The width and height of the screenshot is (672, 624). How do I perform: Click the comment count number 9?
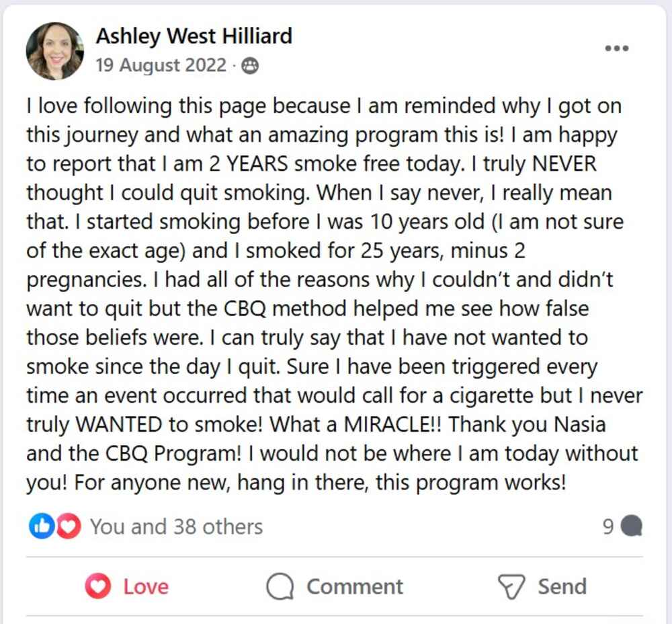pos(608,526)
